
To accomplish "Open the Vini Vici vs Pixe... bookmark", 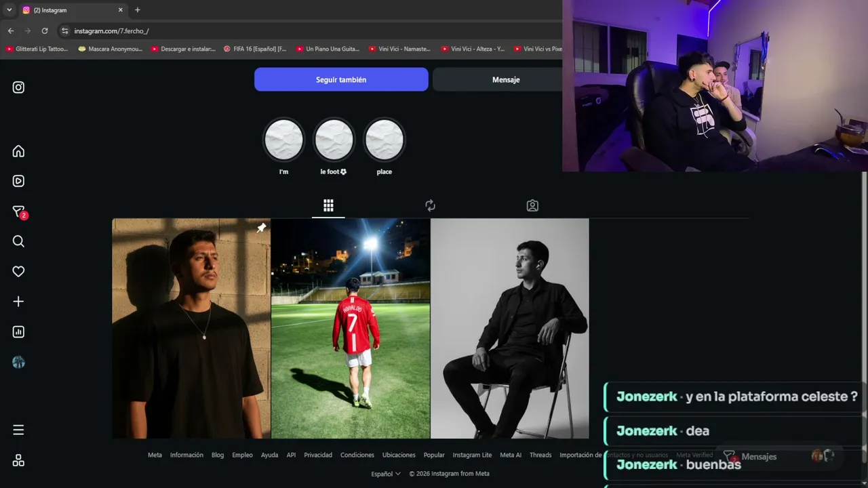I will pos(538,49).
